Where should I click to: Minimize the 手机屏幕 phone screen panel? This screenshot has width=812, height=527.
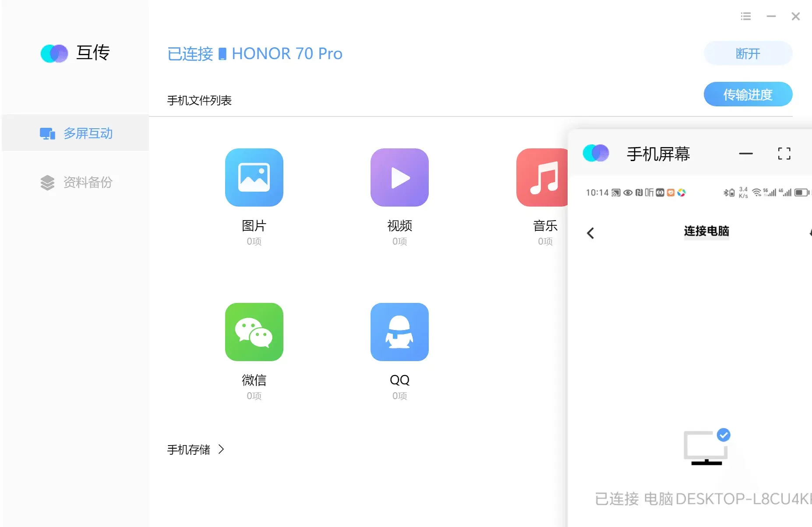(x=746, y=154)
